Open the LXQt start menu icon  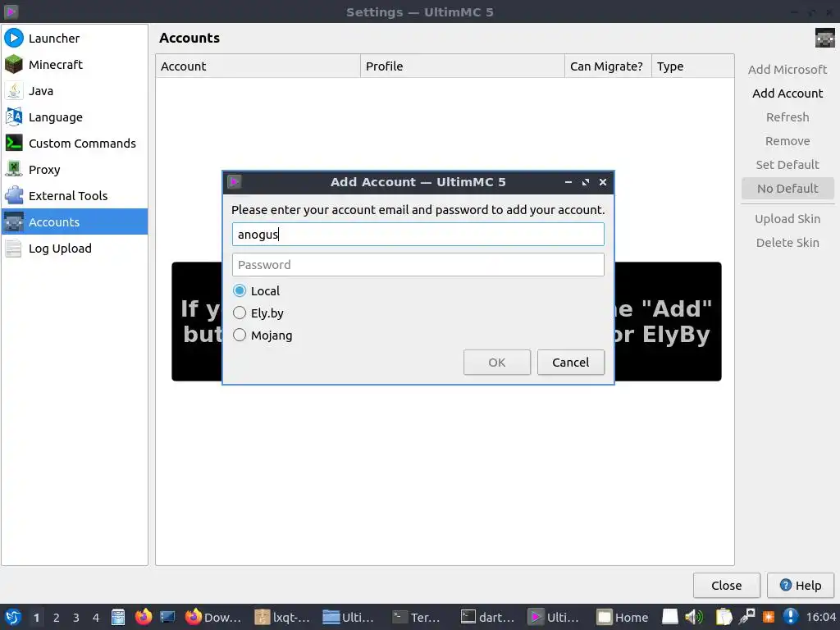coord(13,617)
